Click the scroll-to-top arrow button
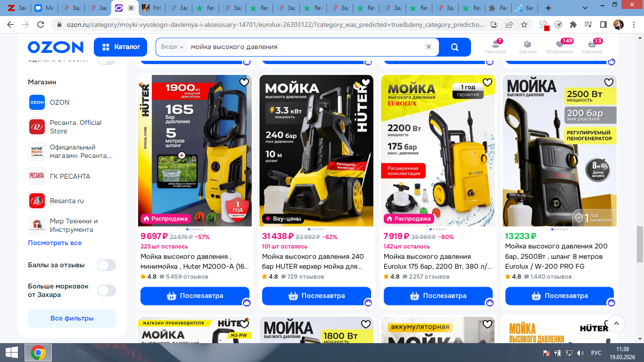Viewport: 644px width, 362px height. coord(616,324)
